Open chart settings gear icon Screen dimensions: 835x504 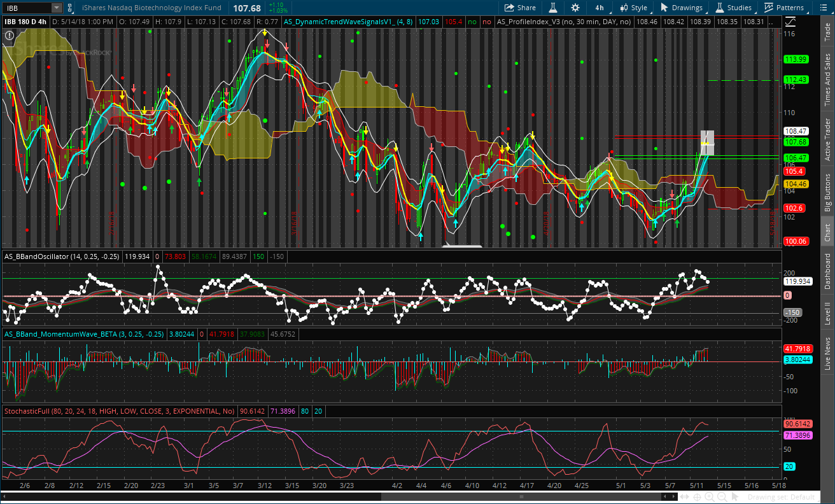tap(575, 8)
